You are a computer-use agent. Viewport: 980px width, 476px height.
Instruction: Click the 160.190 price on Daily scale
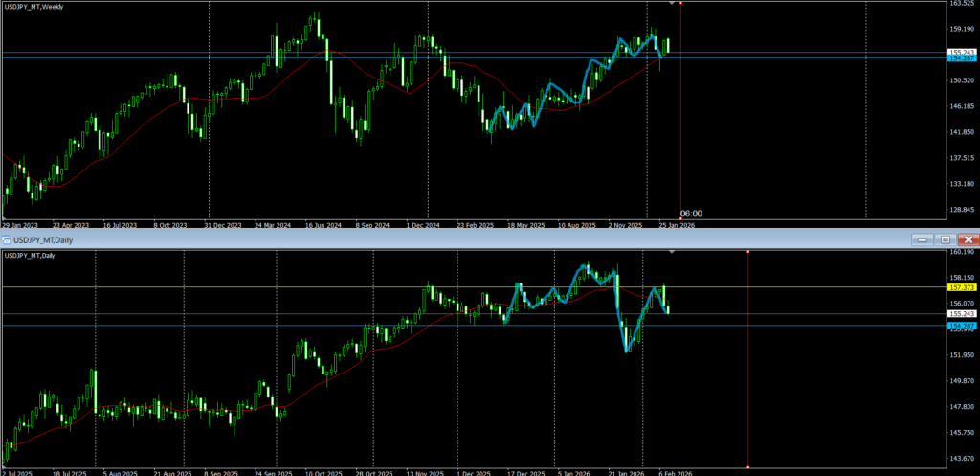point(962,253)
